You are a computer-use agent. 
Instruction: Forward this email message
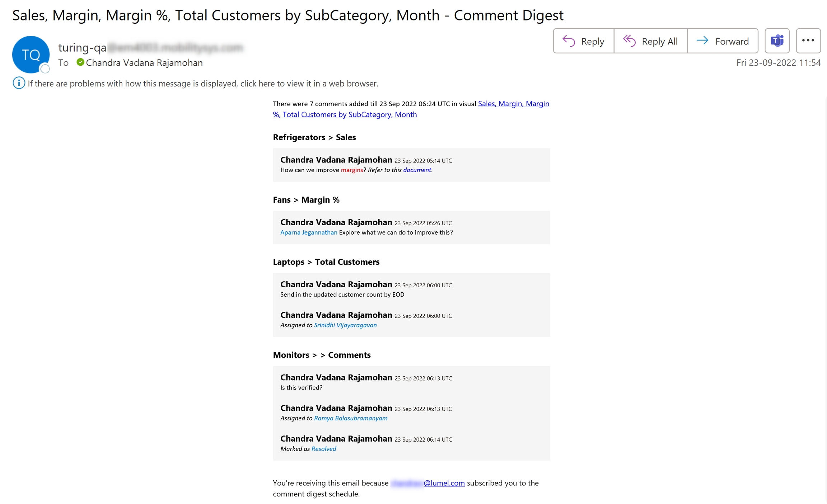(723, 41)
